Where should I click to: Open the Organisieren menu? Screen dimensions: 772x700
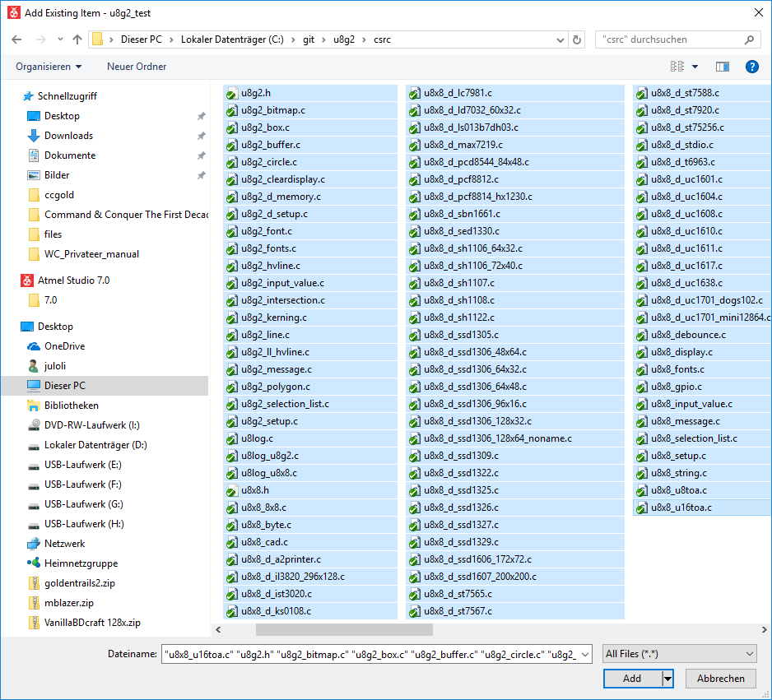[x=49, y=67]
